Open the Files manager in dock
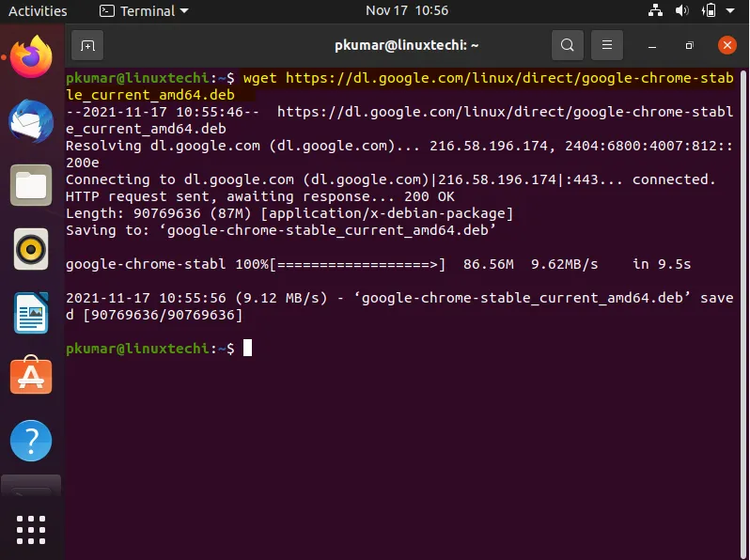The width and height of the screenshot is (750, 560). click(31, 185)
